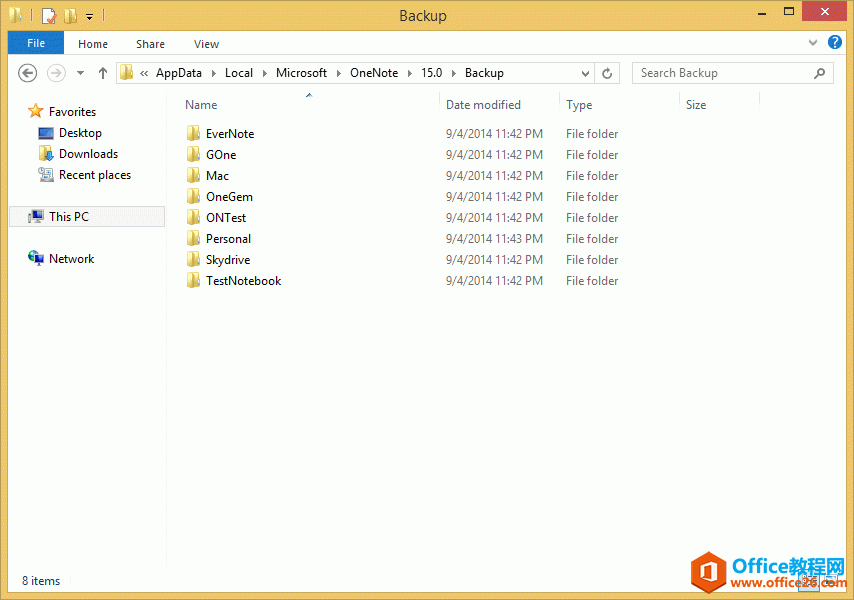
Task: Click the Search Backup field
Action: point(733,73)
